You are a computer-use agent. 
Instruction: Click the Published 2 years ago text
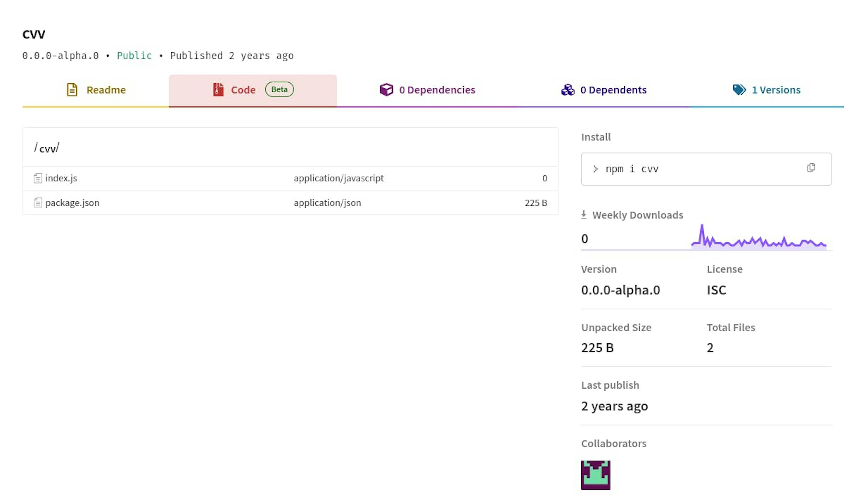coord(232,56)
